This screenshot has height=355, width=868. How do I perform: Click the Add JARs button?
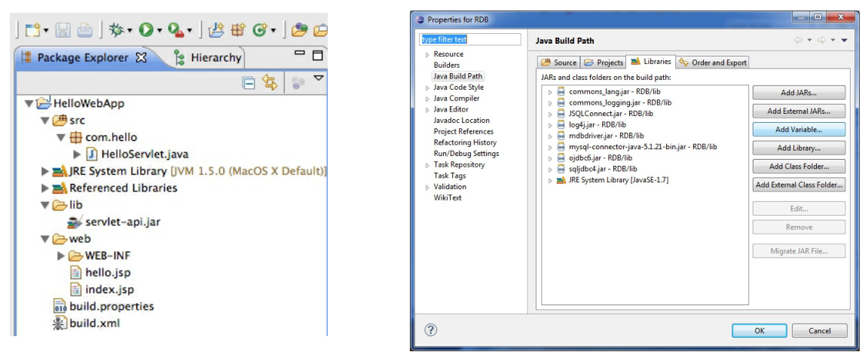[x=799, y=93]
